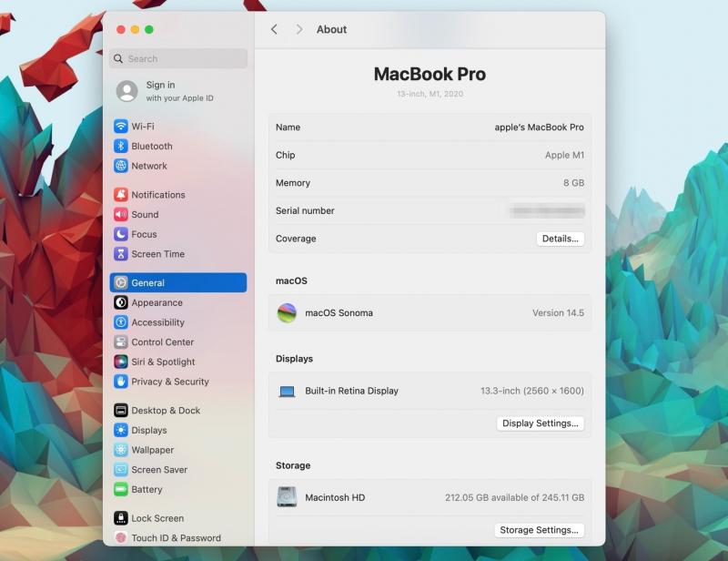Click the Wallpaper flower icon
Viewport: 728px width, 561px height.
(121, 450)
